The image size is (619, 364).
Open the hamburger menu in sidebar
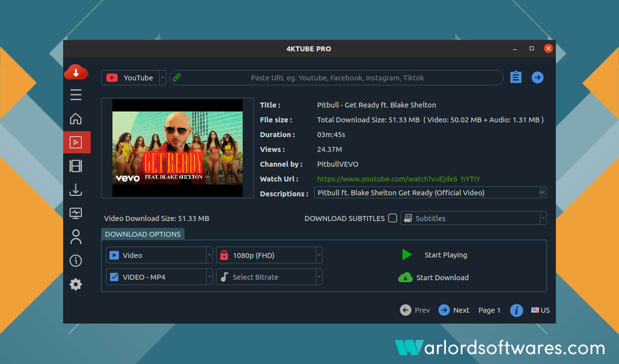[76, 95]
